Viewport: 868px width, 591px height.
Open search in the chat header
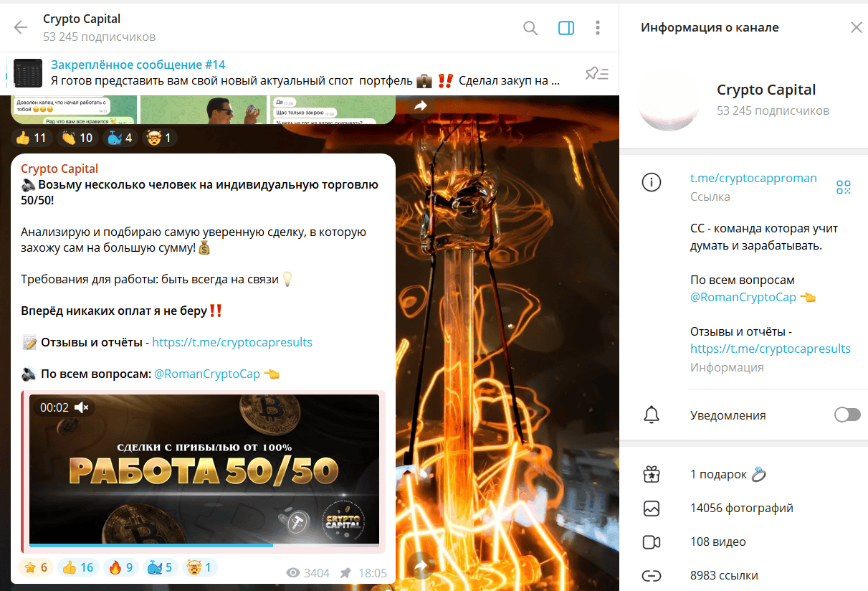click(530, 28)
